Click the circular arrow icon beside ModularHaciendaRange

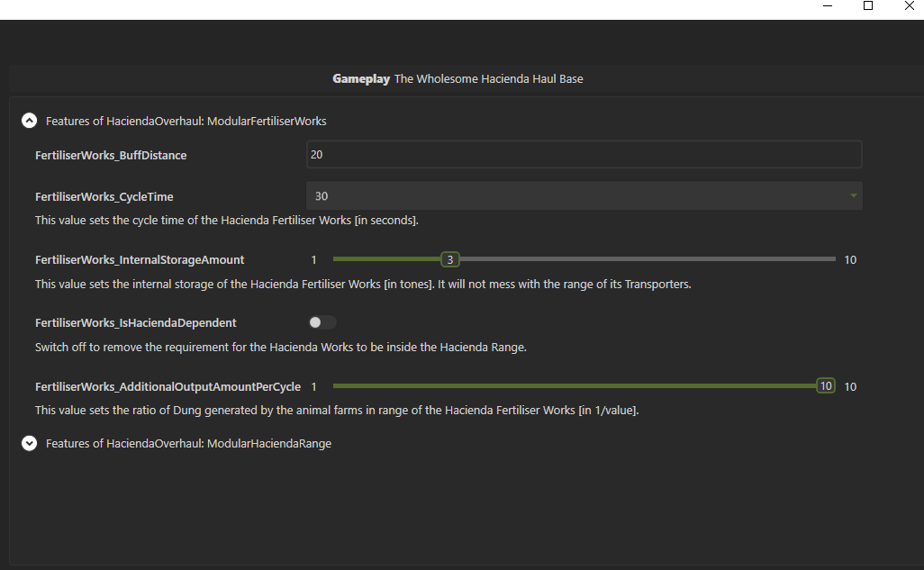pyautogui.click(x=30, y=443)
